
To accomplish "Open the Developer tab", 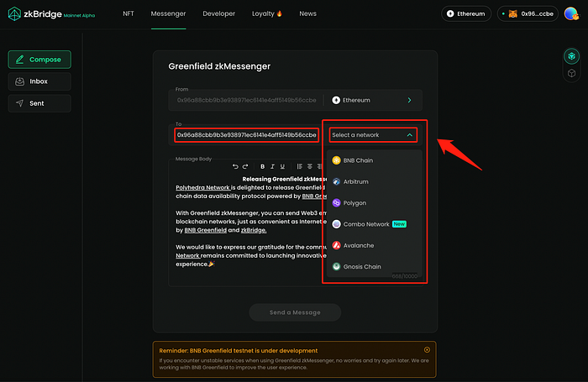I will coord(218,13).
